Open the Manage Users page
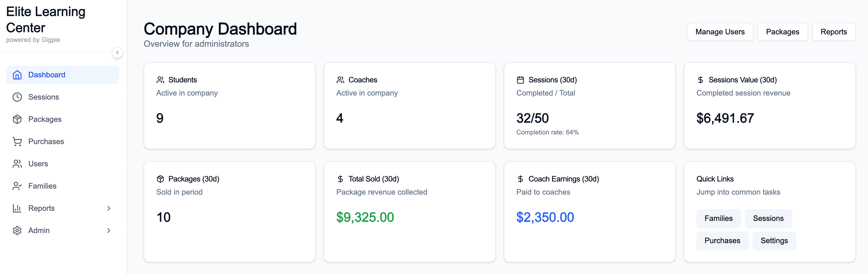 (720, 32)
